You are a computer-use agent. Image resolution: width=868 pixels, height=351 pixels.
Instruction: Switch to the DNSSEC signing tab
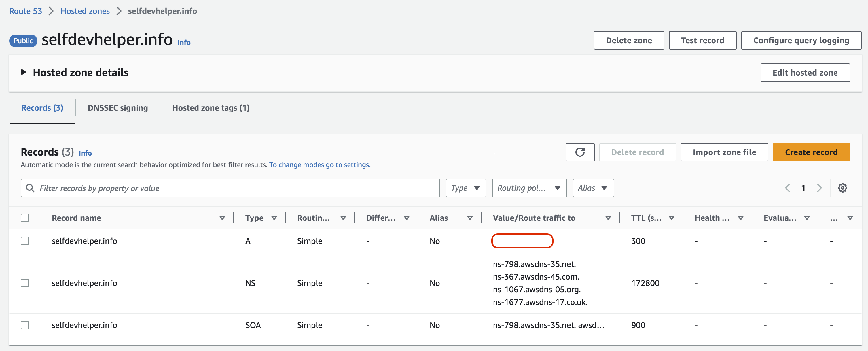[117, 108]
